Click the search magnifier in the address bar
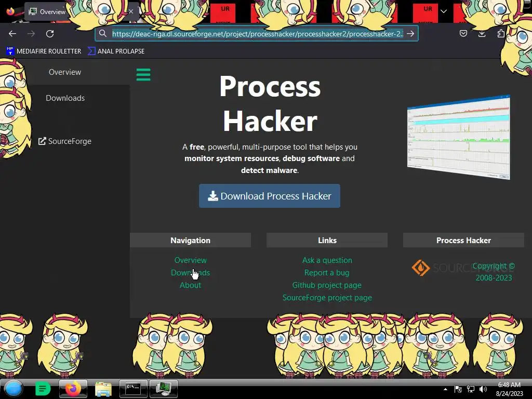 [103, 34]
